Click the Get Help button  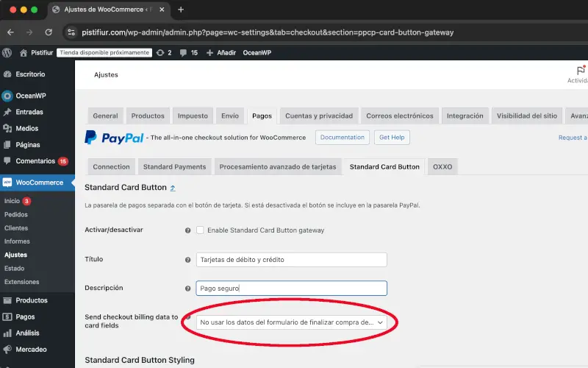pos(392,138)
